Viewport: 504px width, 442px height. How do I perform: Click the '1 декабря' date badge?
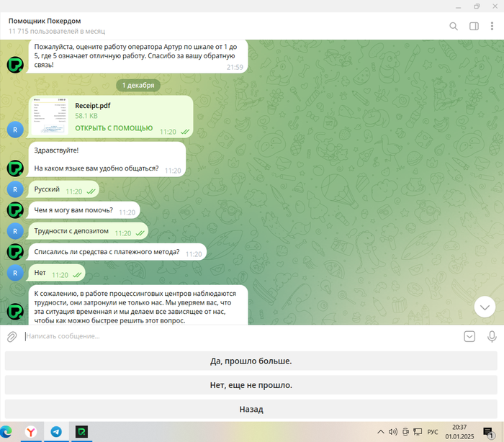click(x=138, y=85)
